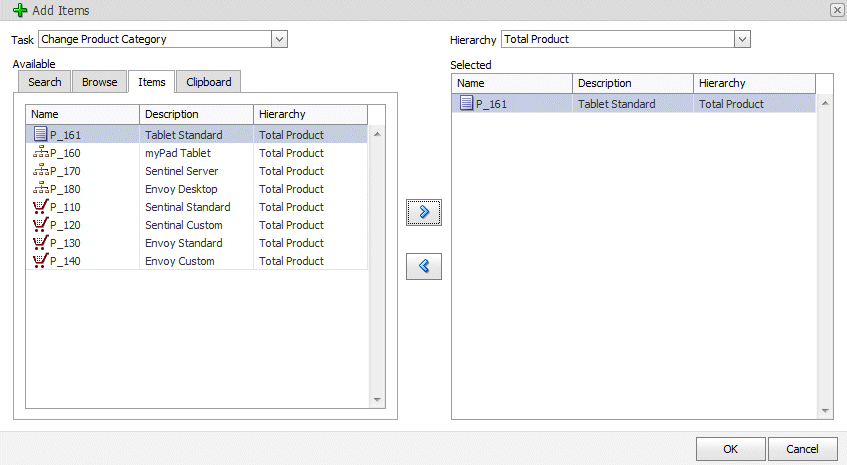The height and width of the screenshot is (465, 847).
Task: Click the P_170 hierarchy node icon
Action: (x=40, y=171)
